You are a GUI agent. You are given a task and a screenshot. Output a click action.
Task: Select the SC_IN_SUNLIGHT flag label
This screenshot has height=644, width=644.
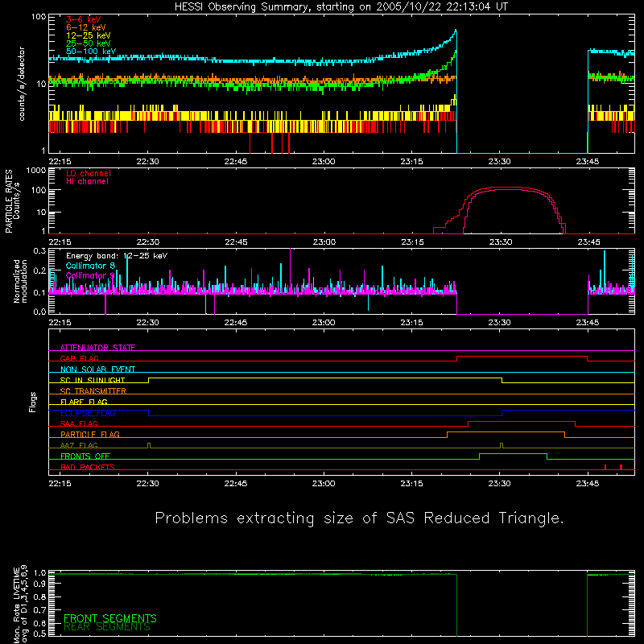93,380
